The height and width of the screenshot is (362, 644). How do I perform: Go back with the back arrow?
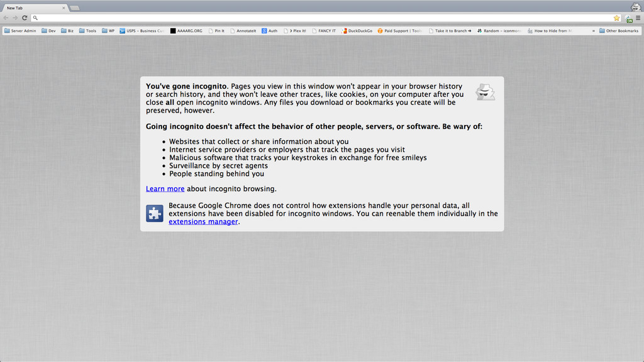6,18
